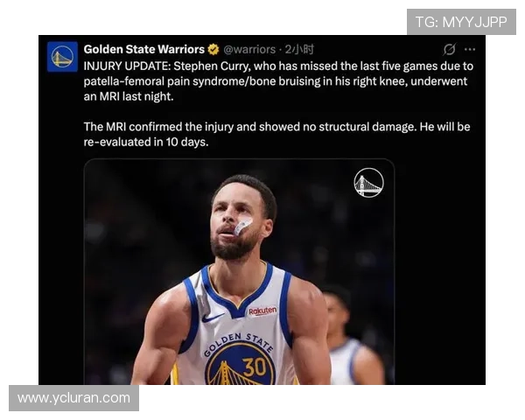Click the Golden State Warriors name
Viewport: 525px width, 420px height.
pos(144,50)
